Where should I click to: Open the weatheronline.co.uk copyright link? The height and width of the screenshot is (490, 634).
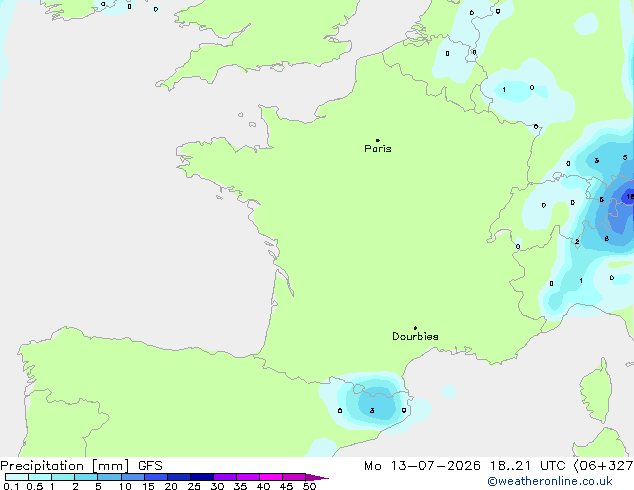click(x=550, y=481)
